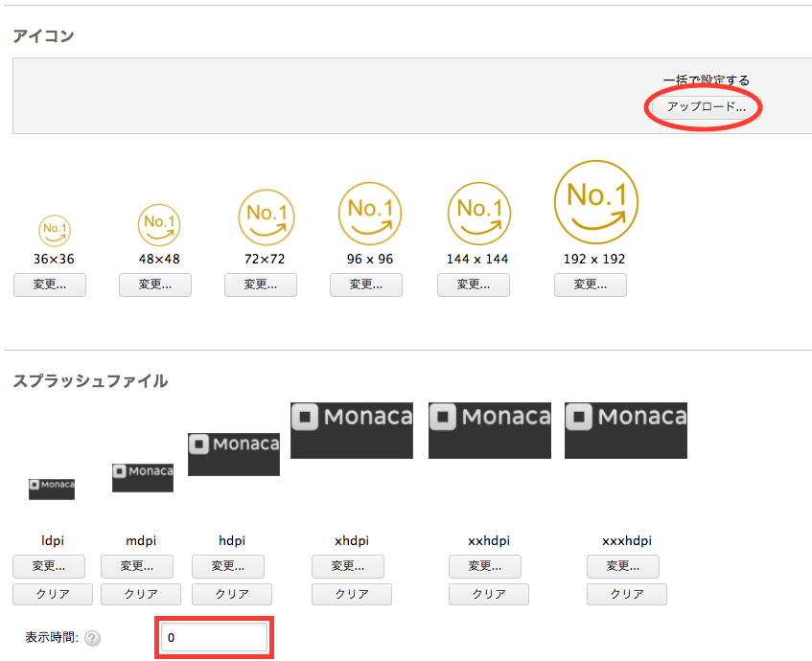Change the mdpi splash file
The image size is (812, 661).
(x=137, y=566)
